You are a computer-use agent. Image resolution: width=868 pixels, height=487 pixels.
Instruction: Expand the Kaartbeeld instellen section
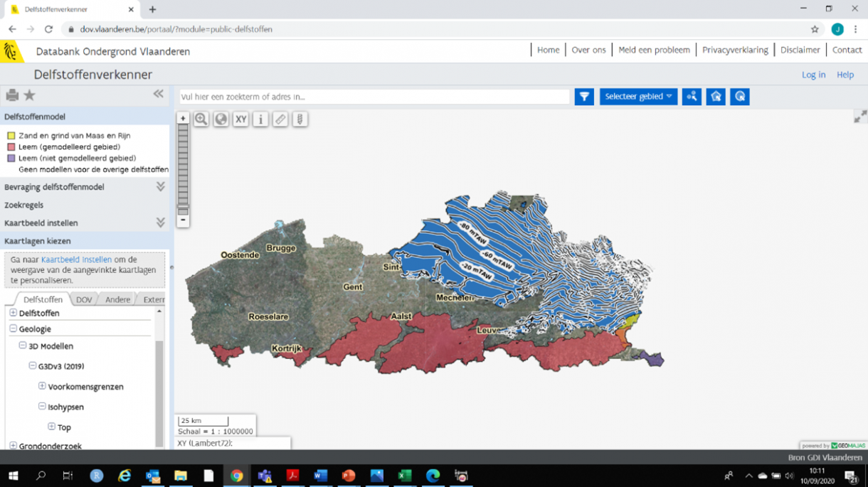coord(160,223)
